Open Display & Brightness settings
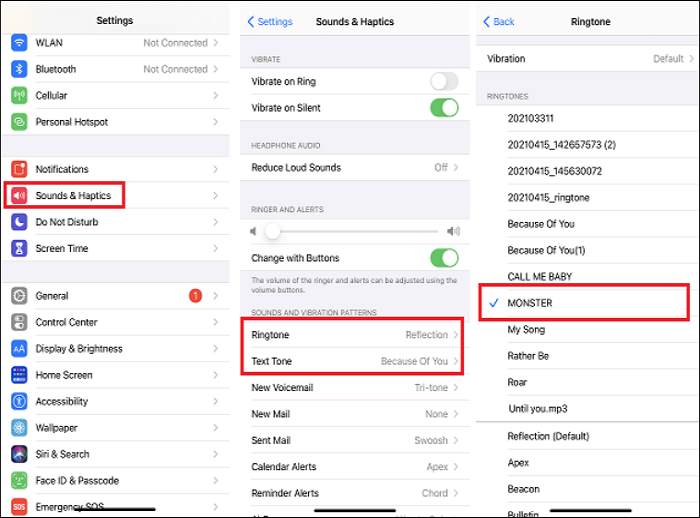This screenshot has height=518, width=700. pos(116,348)
